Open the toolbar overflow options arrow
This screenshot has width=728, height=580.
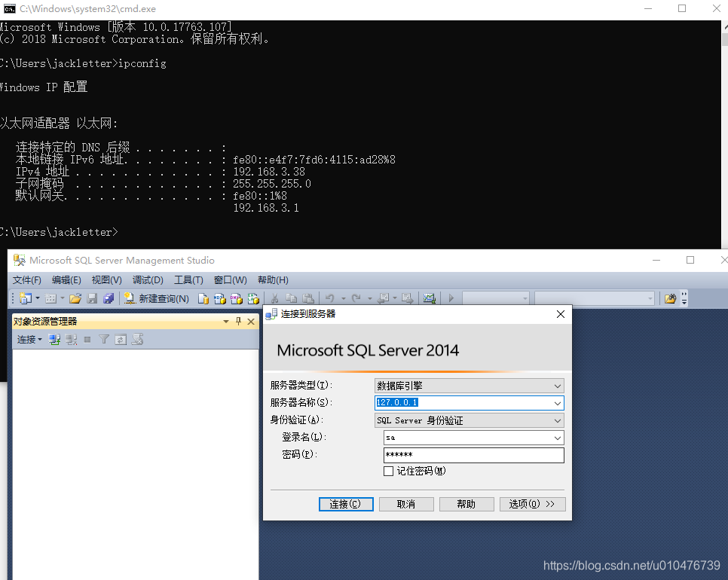[684, 298]
